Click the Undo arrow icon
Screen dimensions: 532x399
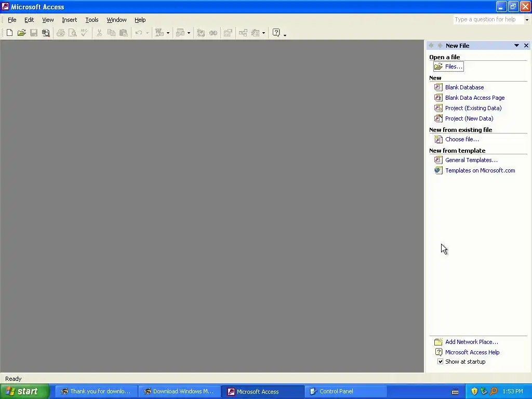pos(139,33)
